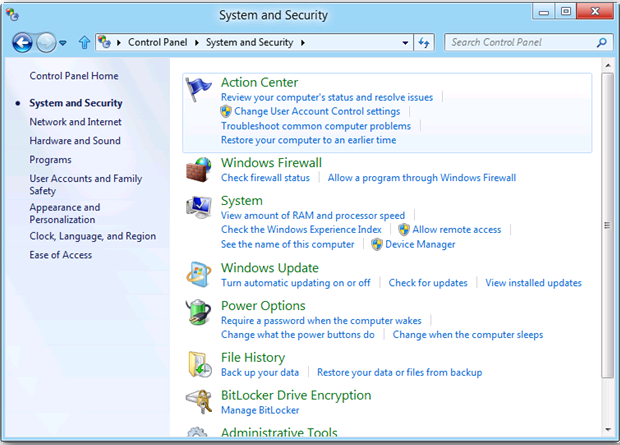Select System and Security breadcrumb segment
This screenshot has width=620, height=445.
click(x=250, y=42)
